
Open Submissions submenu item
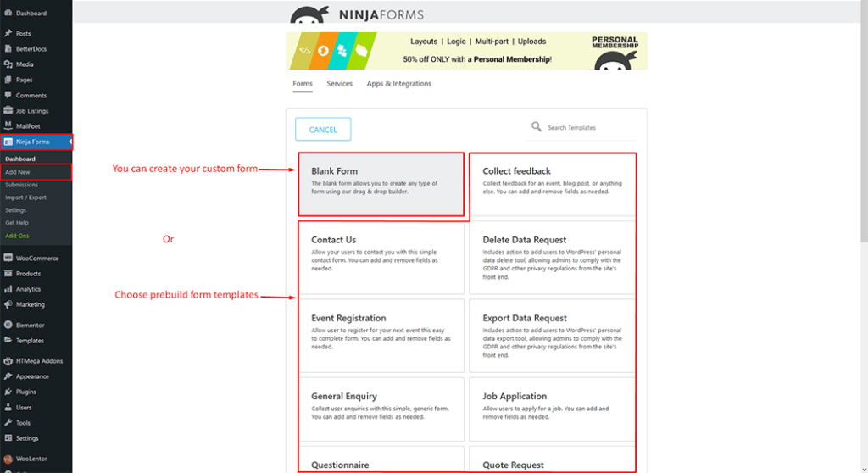point(21,185)
